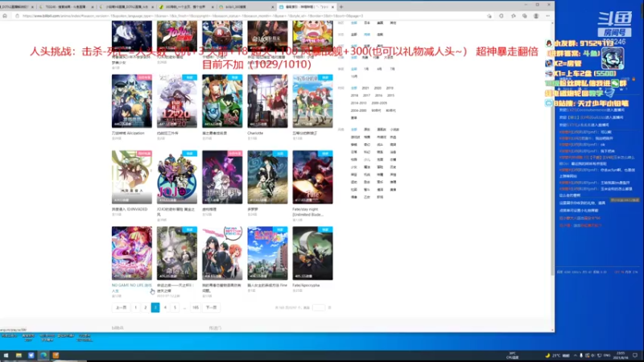Screen dimensions: 644x362
Task: Open the ID:INVADED anime poster
Action: pos(132,177)
